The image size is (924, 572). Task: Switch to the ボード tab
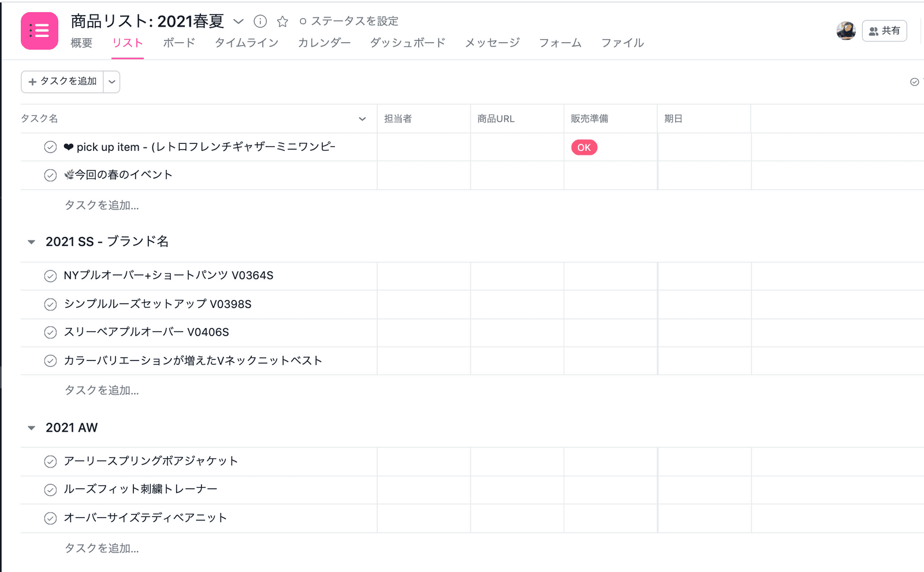179,43
